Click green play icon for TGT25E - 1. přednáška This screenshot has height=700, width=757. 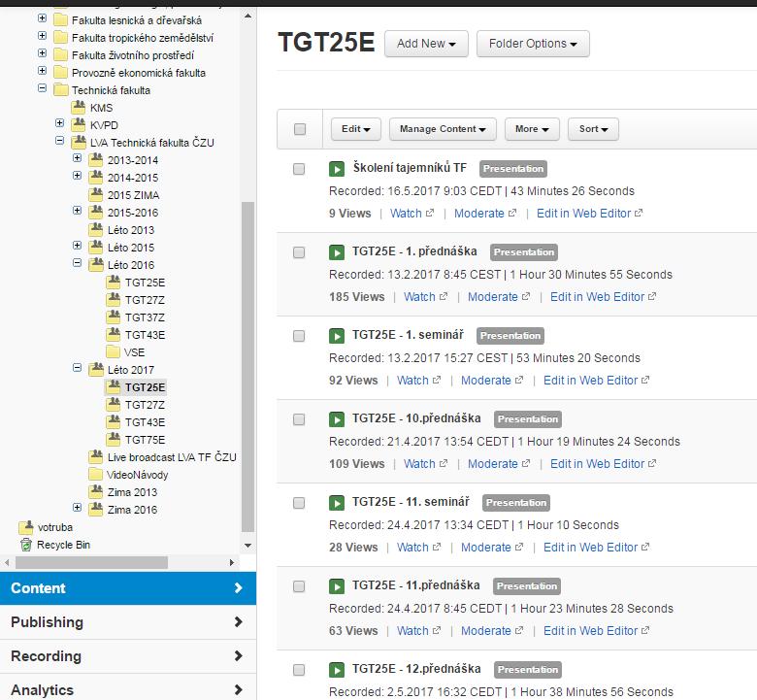coord(337,252)
